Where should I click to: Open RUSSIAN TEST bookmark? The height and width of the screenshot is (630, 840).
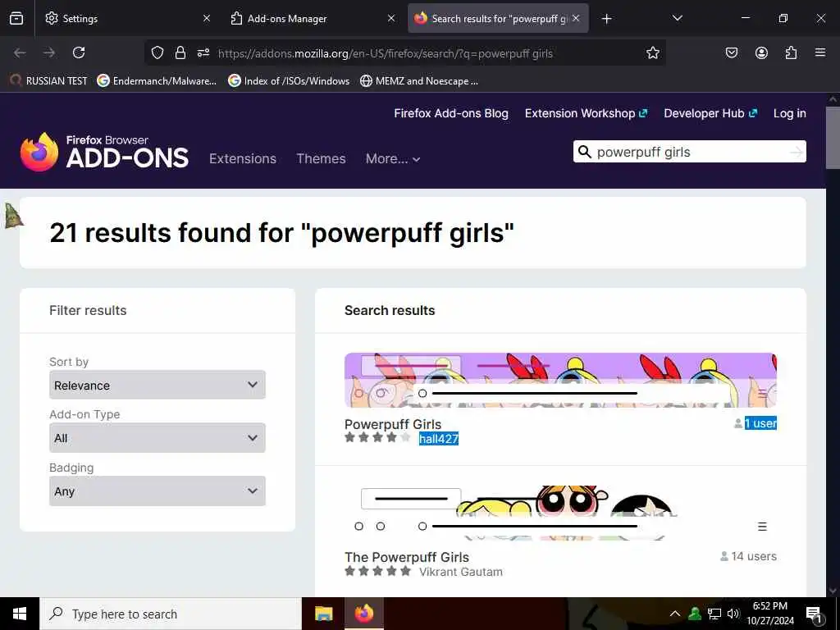click(48, 81)
